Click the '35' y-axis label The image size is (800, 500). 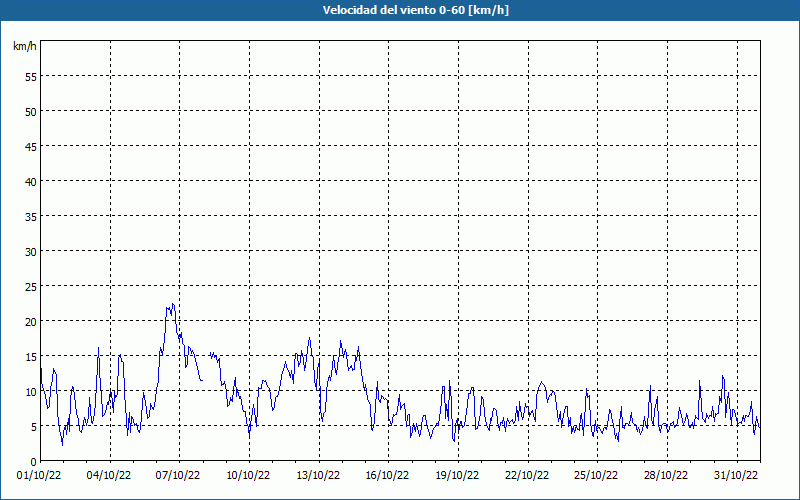pos(31,217)
